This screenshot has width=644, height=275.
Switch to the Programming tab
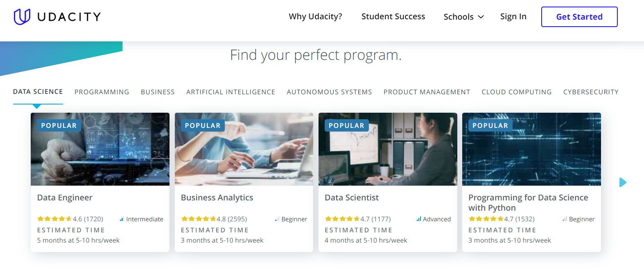coord(102,92)
